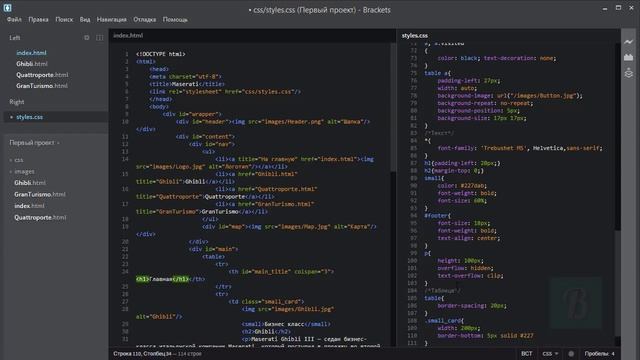Open working files gear settings icon
This screenshot has width=640, height=360.
click(87, 38)
